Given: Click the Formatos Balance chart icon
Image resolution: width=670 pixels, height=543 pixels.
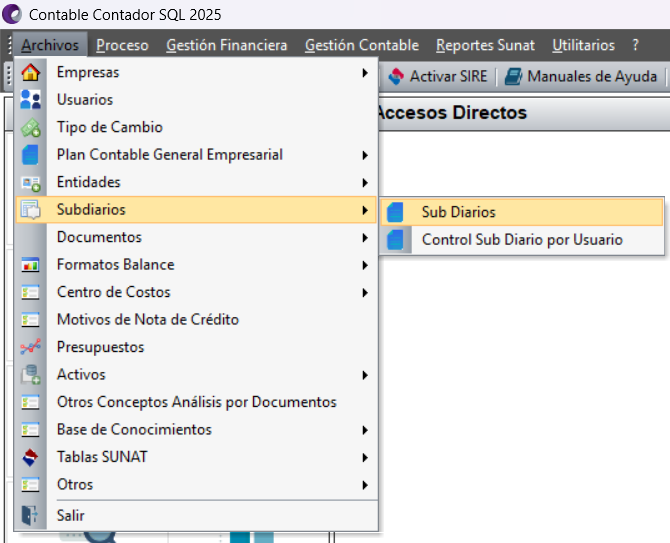Looking at the screenshot, I should [31, 265].
